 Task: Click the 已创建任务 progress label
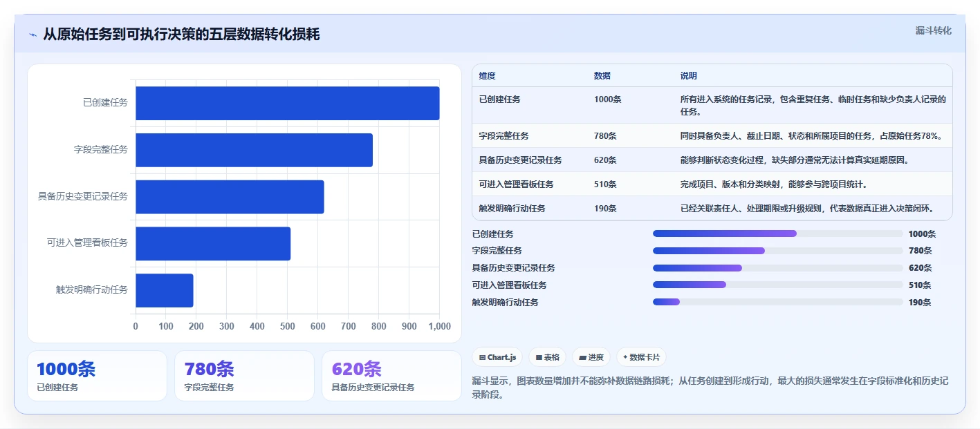coord(493,234)
